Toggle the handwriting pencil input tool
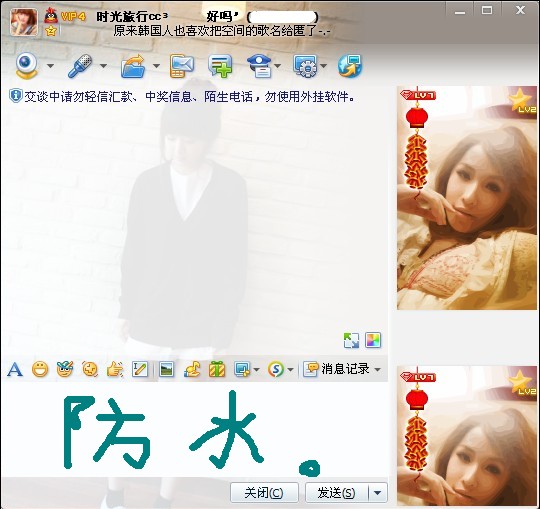540x509 pixels. coord(140,370)
